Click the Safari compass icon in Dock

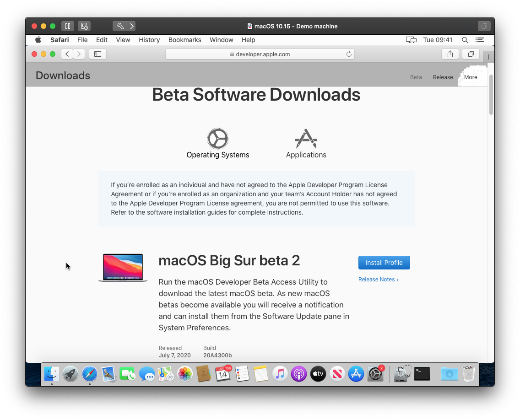[90, 374]
